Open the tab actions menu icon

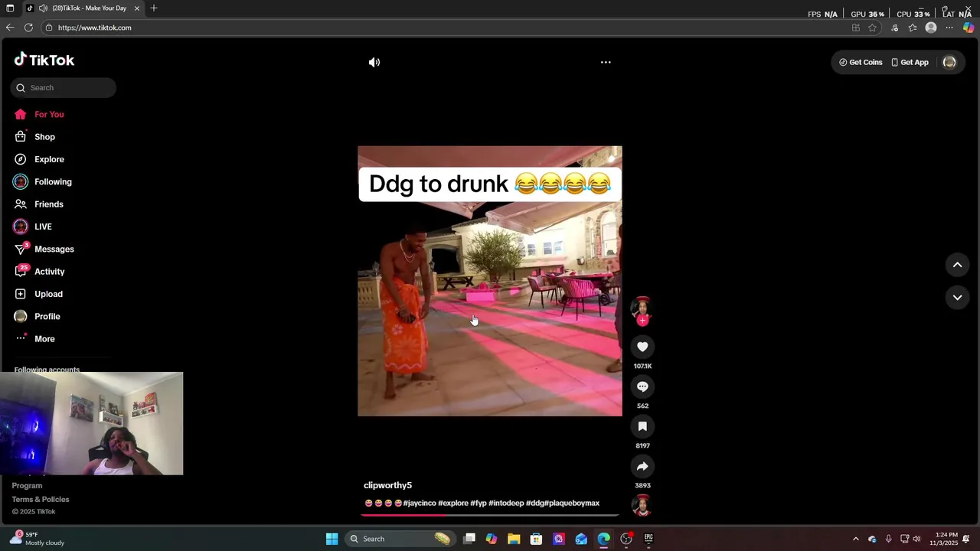10,8
